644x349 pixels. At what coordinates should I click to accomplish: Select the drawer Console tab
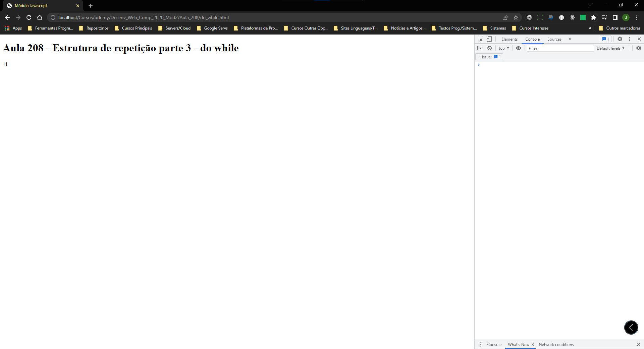494,345
